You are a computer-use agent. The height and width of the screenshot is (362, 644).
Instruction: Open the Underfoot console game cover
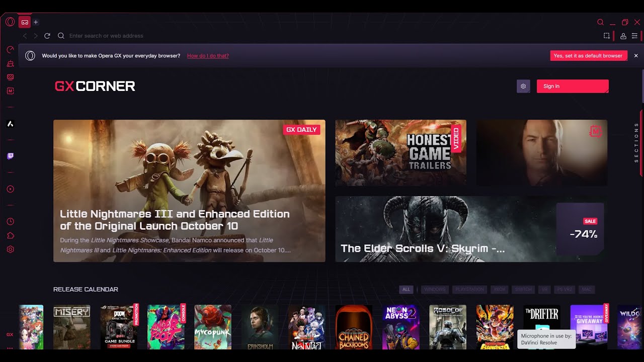point(166,327)
